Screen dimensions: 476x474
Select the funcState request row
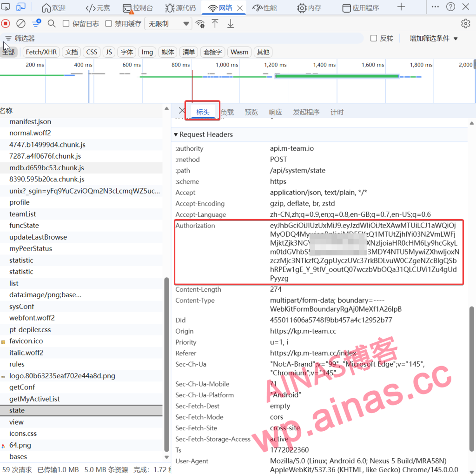[81, 226]
